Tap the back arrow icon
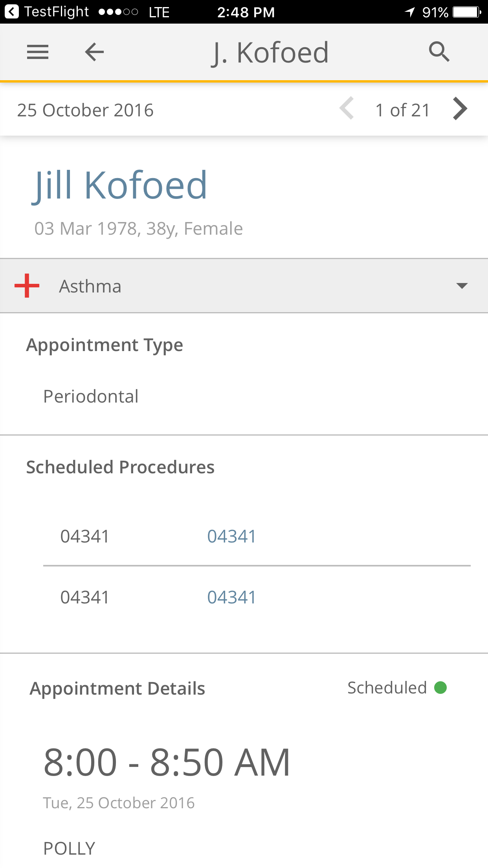Image resolution: width=488 pixels, height=868 pixels. pyautogui.click(x=94, y=52)
